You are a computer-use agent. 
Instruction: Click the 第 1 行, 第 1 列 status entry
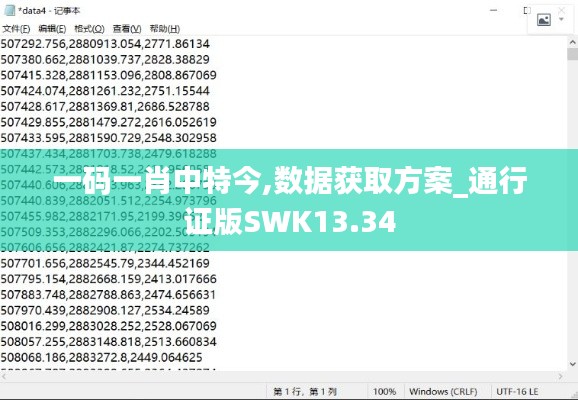pyautogui.click(x=305, y=391)
